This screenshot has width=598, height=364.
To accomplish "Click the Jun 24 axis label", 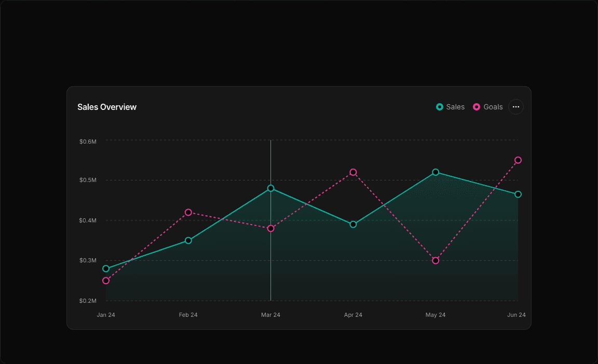I will point(517,315).
